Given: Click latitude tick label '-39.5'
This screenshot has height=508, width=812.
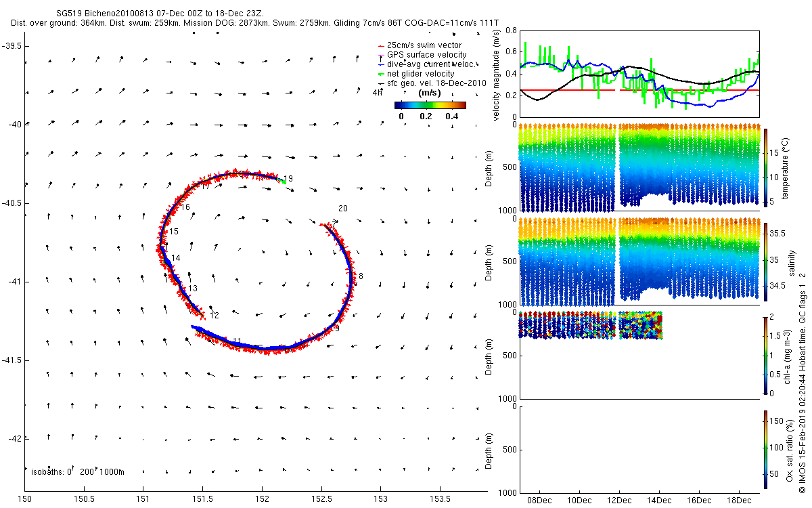Looking at the screenshot, I should tap(12, 46).
